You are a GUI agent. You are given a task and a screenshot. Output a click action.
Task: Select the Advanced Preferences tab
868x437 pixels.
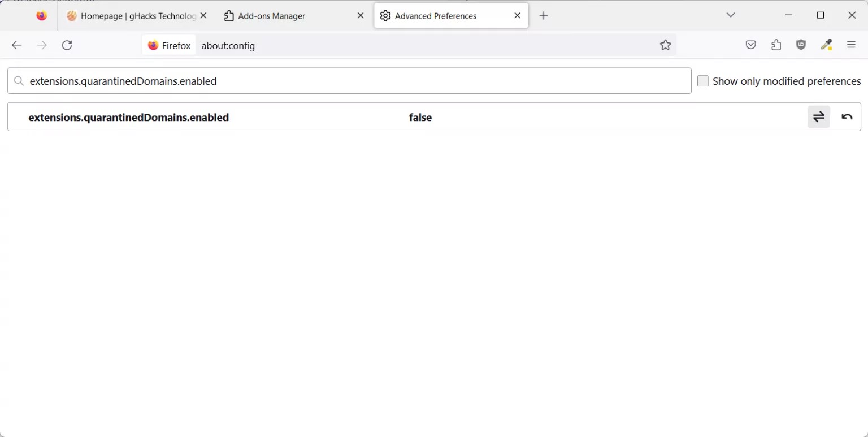point(435,16)
